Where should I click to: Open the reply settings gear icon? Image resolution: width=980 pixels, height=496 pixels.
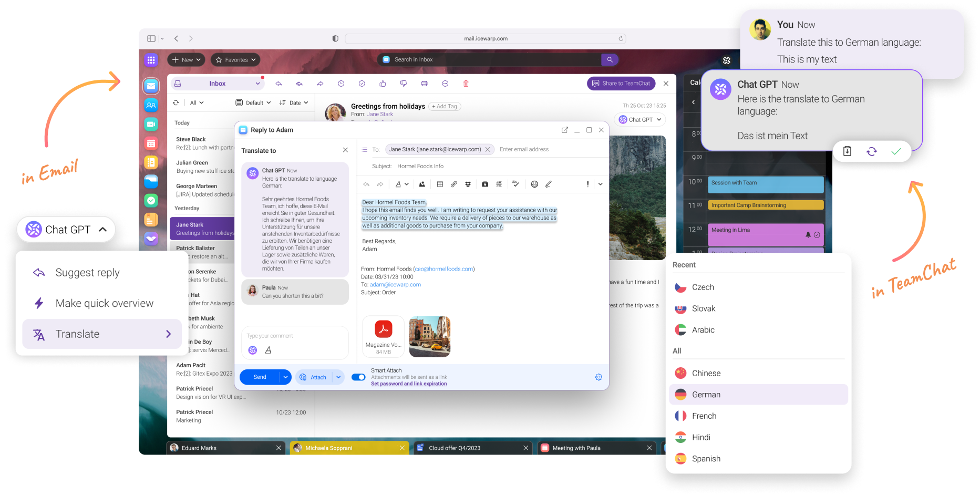[599, 377]
